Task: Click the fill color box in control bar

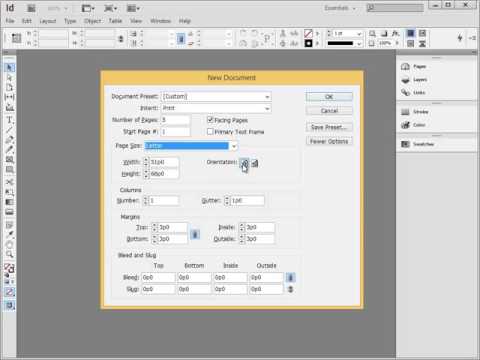Action: point(308,34)
